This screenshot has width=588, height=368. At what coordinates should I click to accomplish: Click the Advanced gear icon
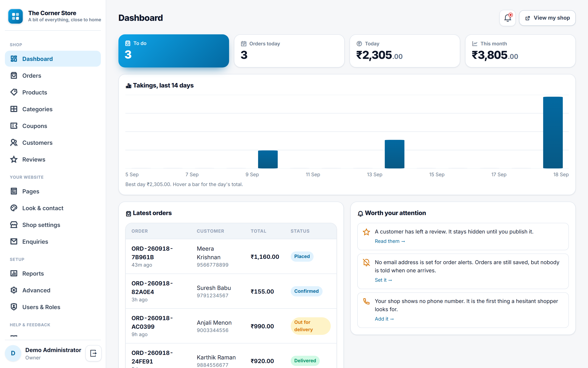coord(14,290)
